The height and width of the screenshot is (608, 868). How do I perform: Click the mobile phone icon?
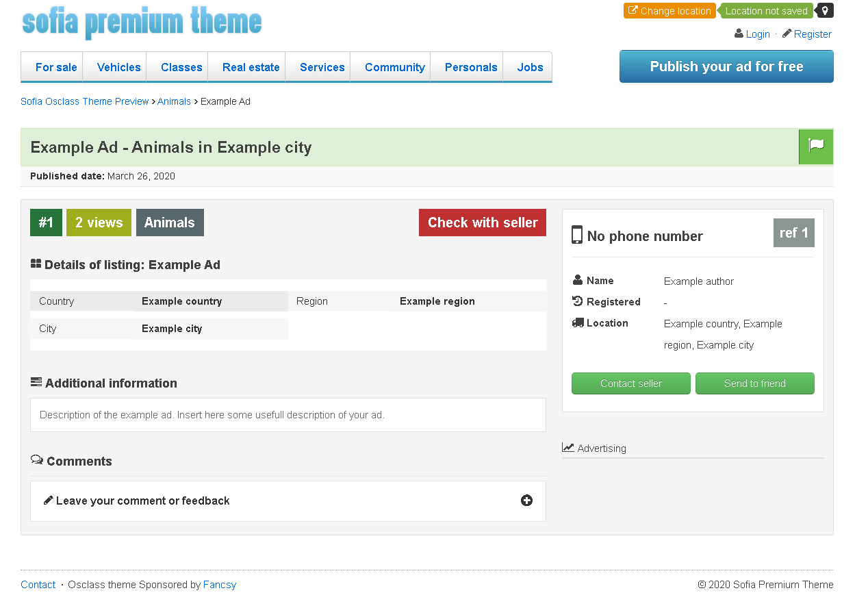[x=577, y=235]
